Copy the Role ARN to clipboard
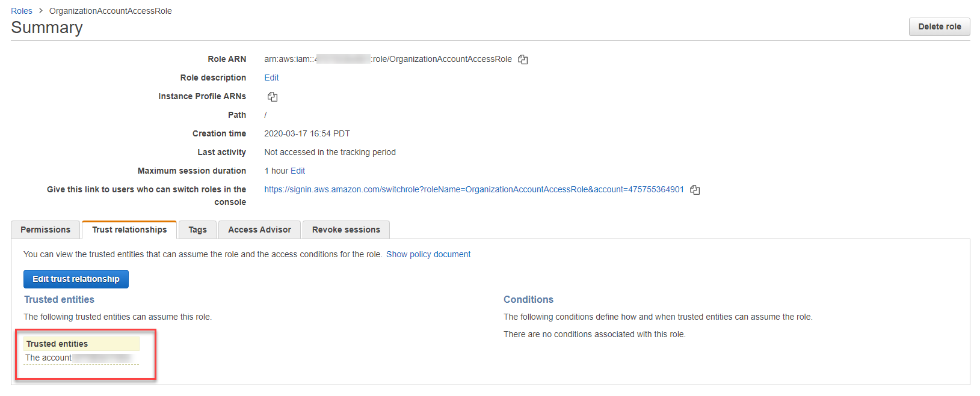This screenshot has height=396, width=980. pos(523,59)
